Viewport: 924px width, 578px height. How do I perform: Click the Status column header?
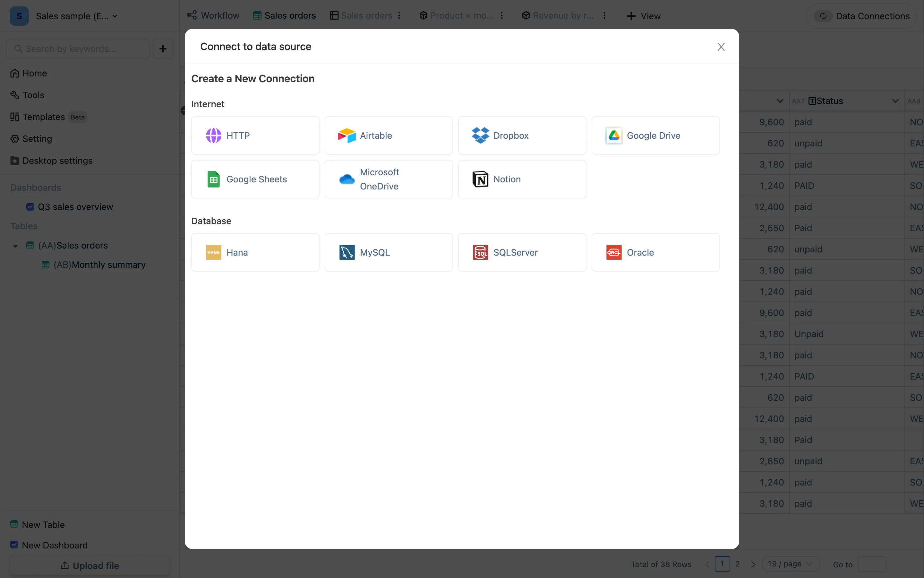tap(847, 101)
